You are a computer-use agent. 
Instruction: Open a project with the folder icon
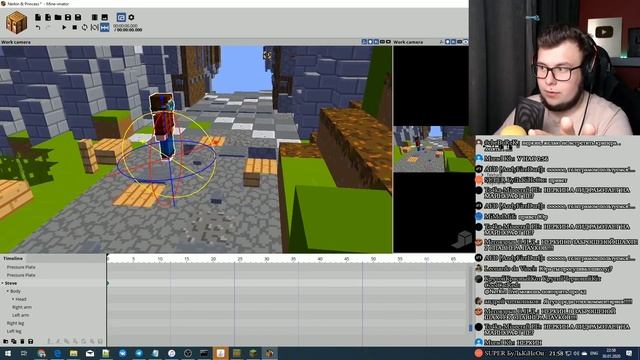(58, 17)
